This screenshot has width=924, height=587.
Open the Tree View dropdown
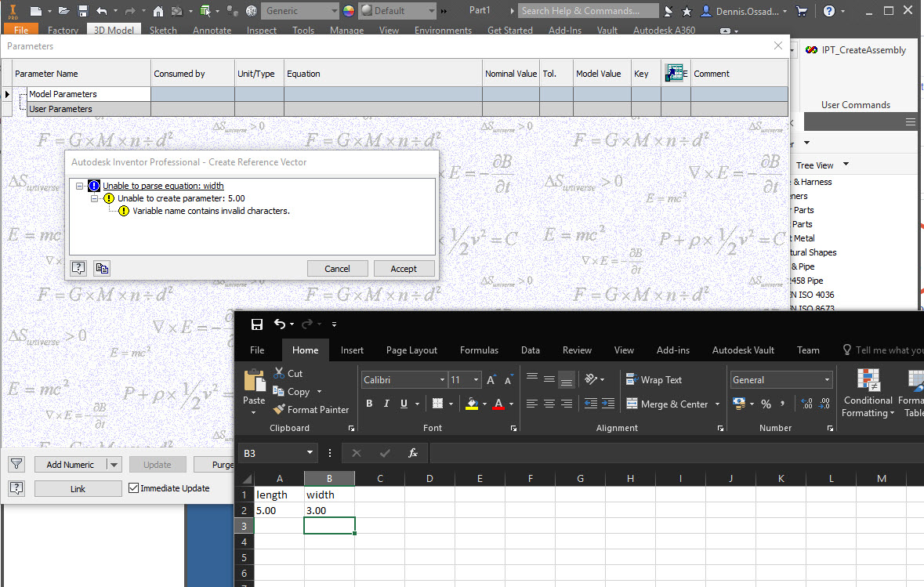pyautogui.click(x=846, y=165)
